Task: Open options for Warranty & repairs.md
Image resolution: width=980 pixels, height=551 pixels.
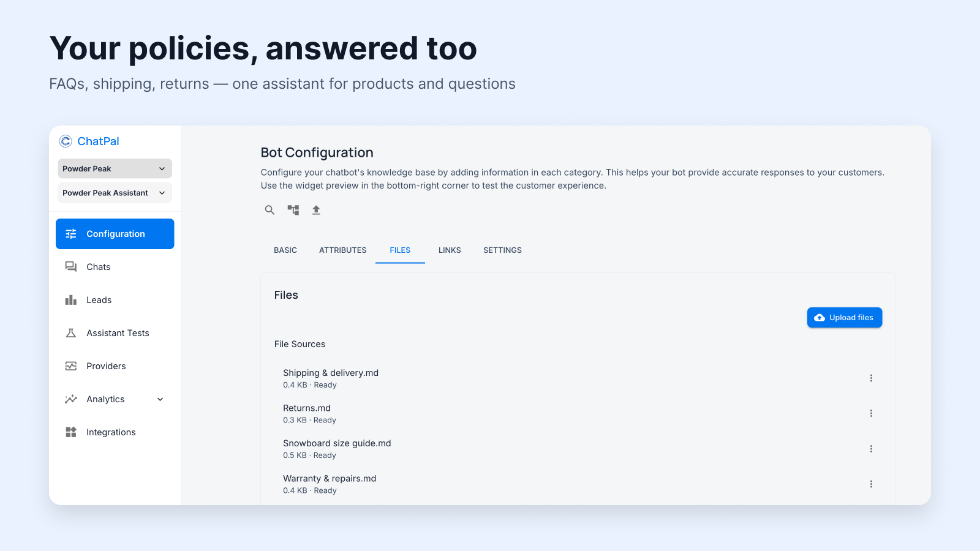Action: (x=871, y=484)
